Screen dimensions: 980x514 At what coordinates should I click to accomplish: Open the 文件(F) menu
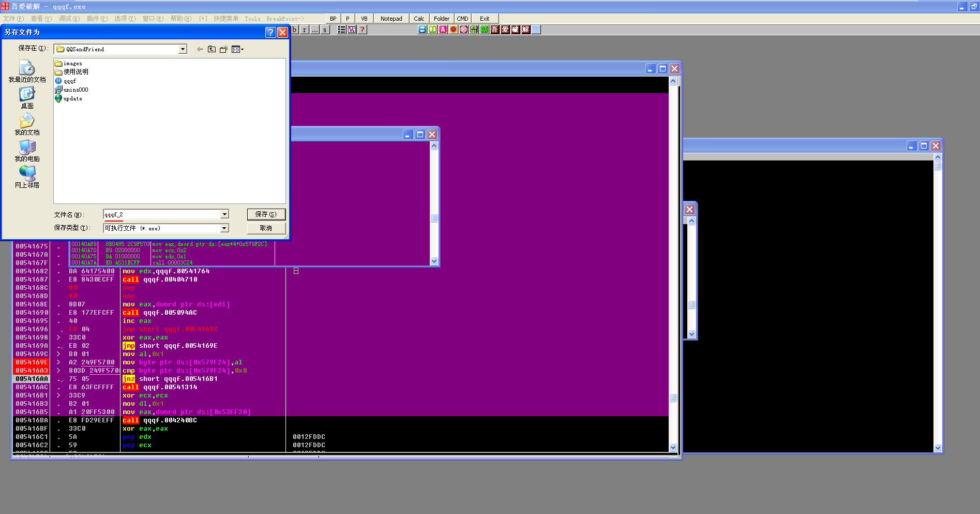click(x=13, y=19)
